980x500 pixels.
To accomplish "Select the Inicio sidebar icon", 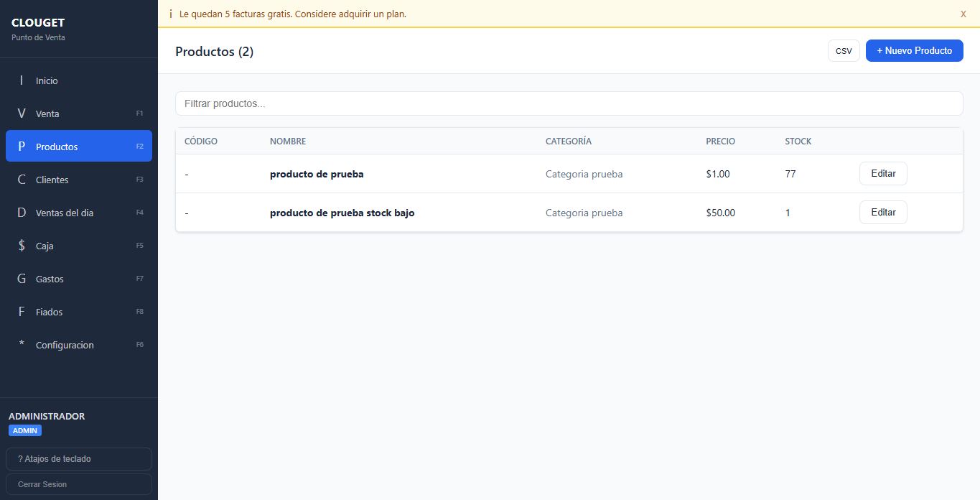I will (21, 80).
